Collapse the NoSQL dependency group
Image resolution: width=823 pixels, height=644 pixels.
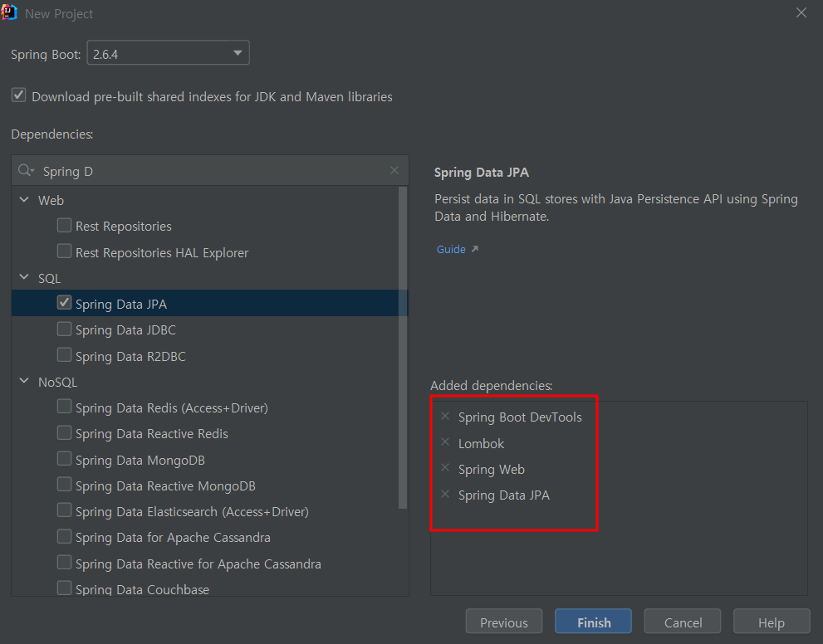click(x=24, y=381)
